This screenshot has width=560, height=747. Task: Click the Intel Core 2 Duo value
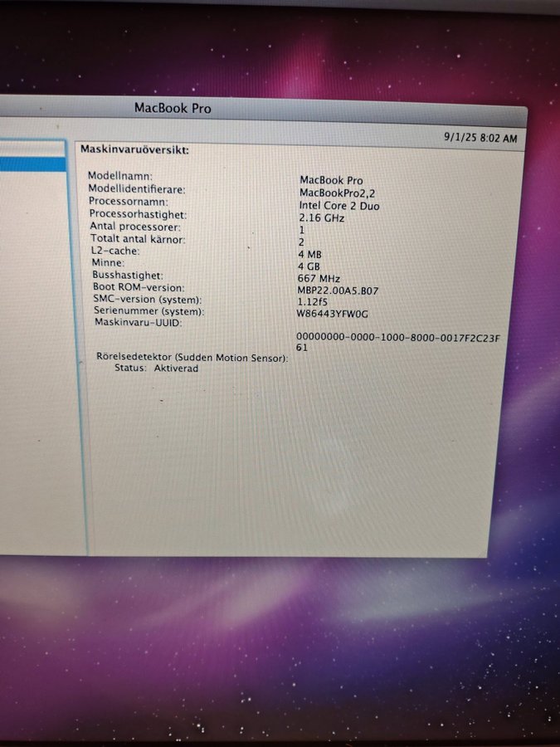339,205
